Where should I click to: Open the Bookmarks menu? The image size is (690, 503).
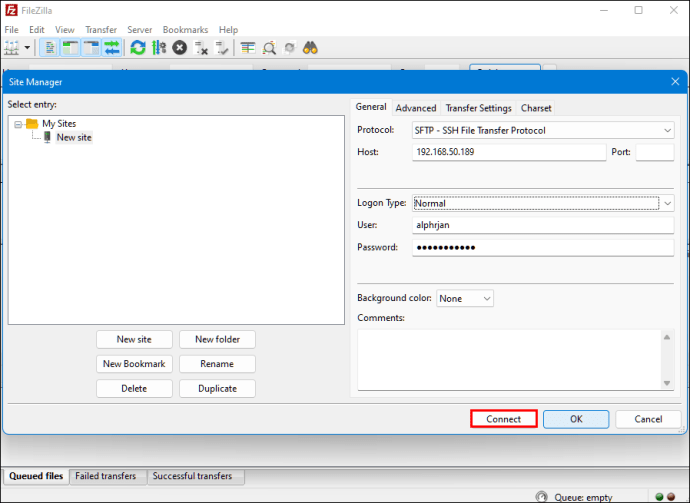pyautogui.click(x=185, y=29)
